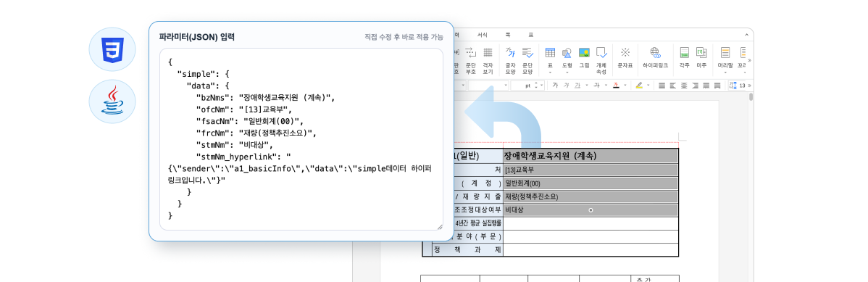Show more ribbon items with the double arrow
This screenshot has width=868, height=282.
click(x=749, y=60)
